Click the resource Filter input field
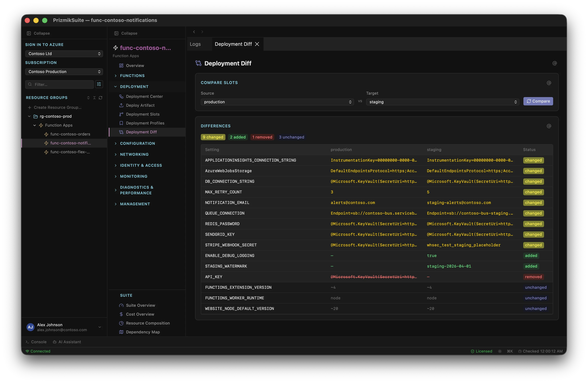 point(59,84)
